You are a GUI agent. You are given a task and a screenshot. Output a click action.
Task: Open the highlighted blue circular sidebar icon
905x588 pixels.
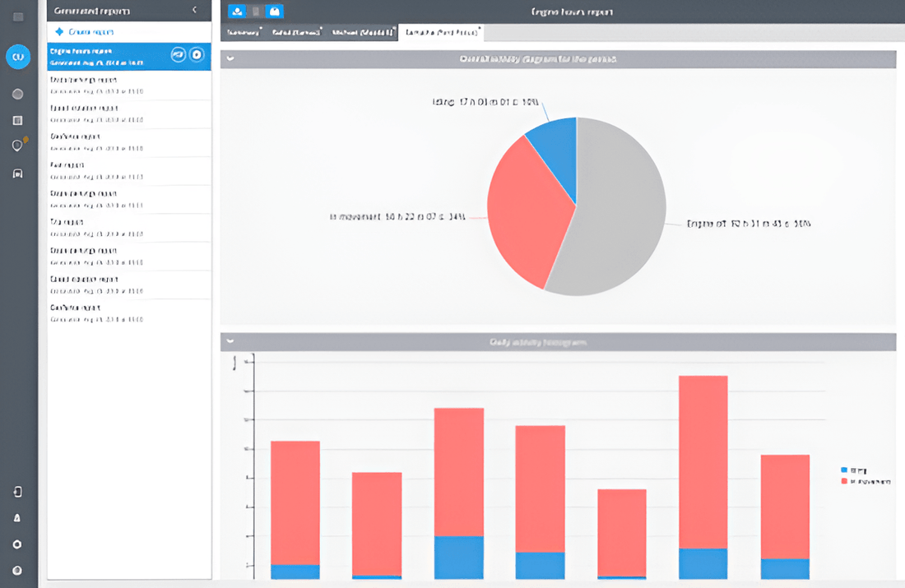(18, 57)
